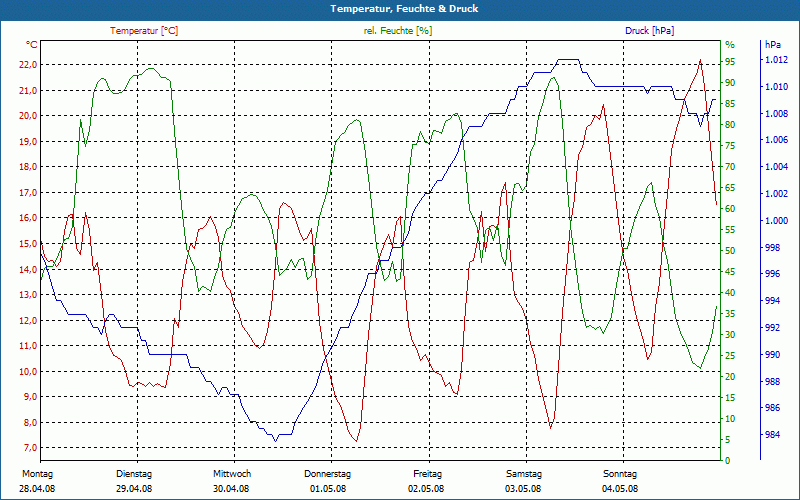Click the "15,0" temperature axis value
The width and height of the screenshot is (800, 500).
pyautogui.click(x=29, y=244)
